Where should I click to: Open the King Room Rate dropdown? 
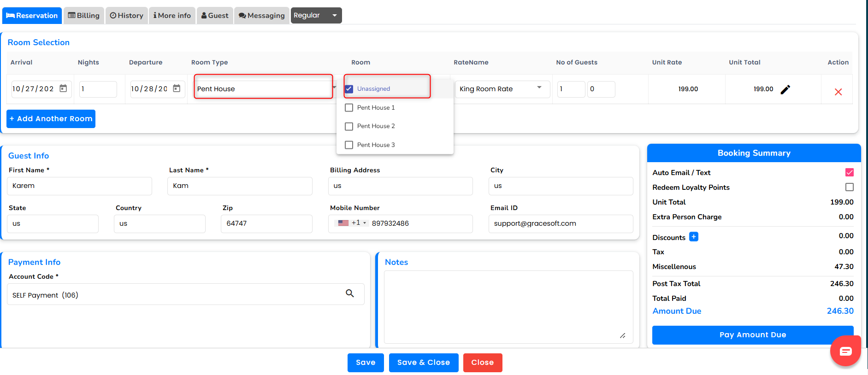point(539,88)
